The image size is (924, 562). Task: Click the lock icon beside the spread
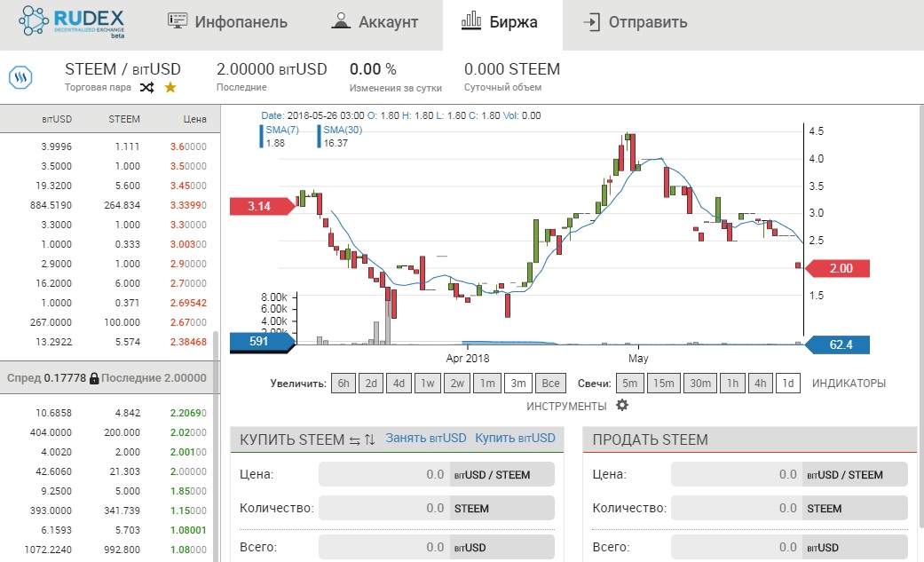click(x=94, y=378)
